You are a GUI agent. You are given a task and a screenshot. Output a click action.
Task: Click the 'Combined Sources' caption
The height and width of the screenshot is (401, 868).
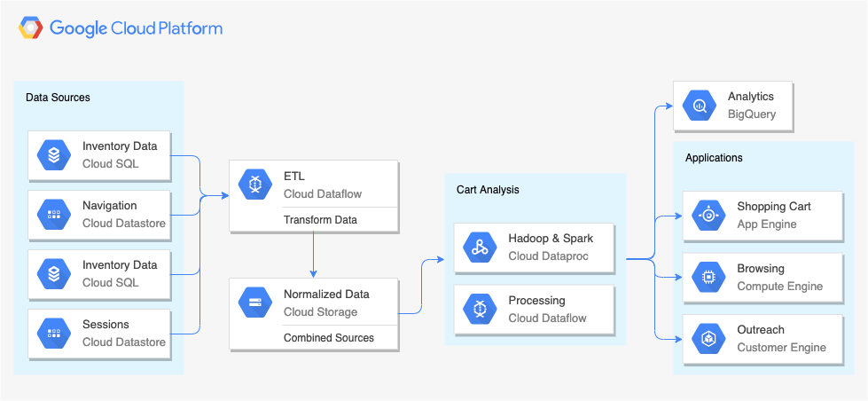329,338
